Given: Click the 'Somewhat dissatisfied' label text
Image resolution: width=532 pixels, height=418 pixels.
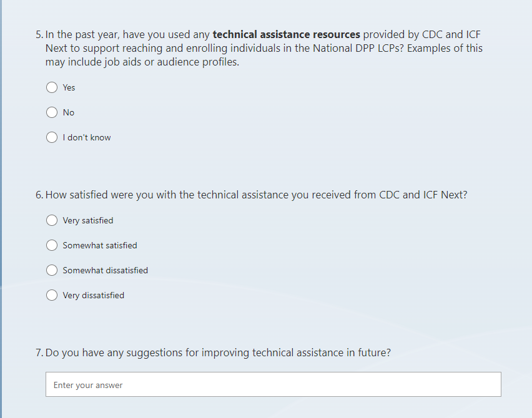Looking at the screenshot, I should coord(106,271).
